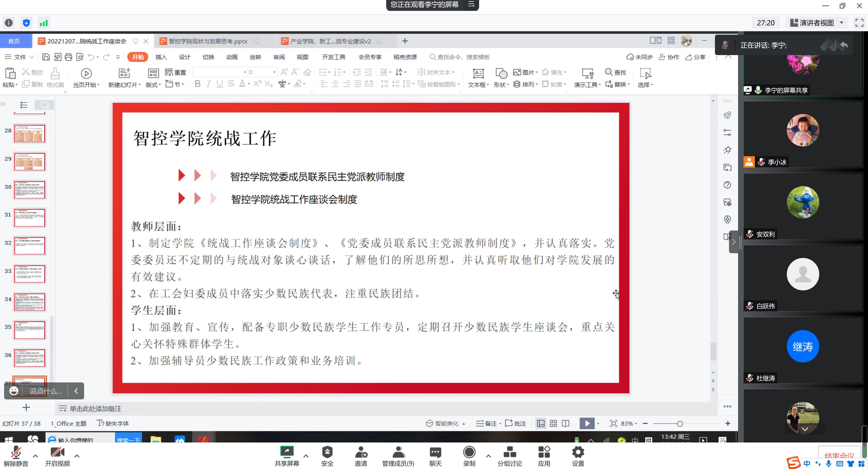Image resolution: width=868 pixels, height=469 pixels.
Task: Click to add notes field
Action: 95,409
